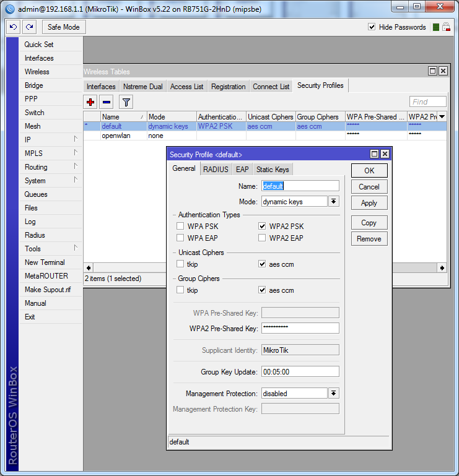Open the Connect List tab

271,87
